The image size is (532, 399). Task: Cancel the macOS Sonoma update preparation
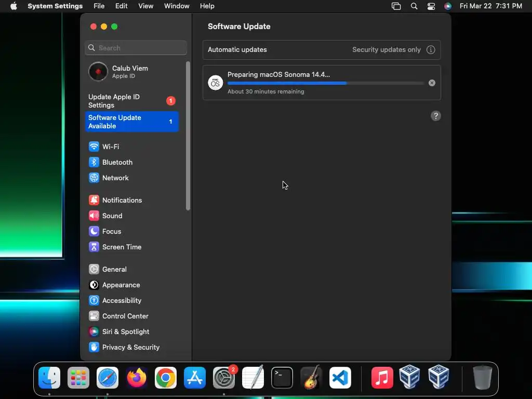pyautogui.click(x=432, y=83)
